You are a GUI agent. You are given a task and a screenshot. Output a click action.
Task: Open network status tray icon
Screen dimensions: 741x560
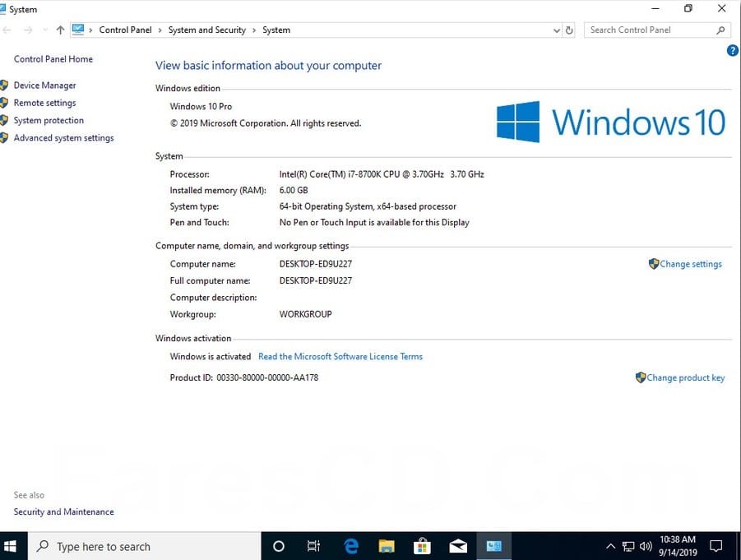coord(628,546)
